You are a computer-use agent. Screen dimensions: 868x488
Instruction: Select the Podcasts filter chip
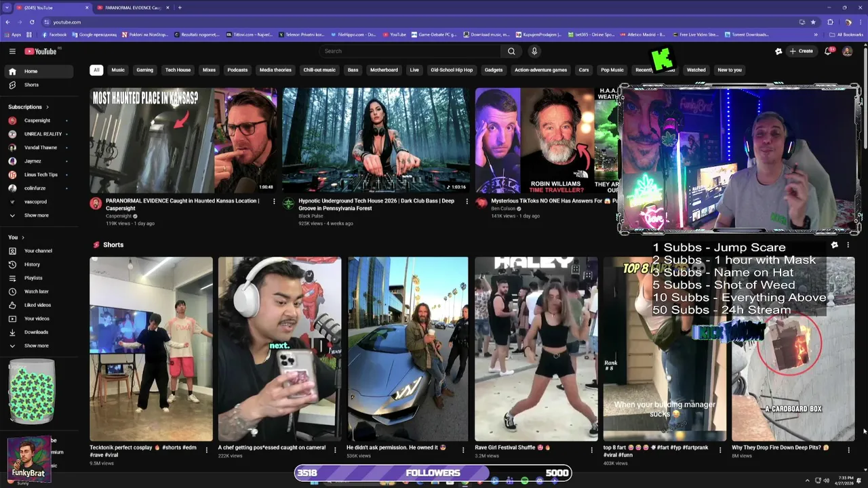(237, 70)
